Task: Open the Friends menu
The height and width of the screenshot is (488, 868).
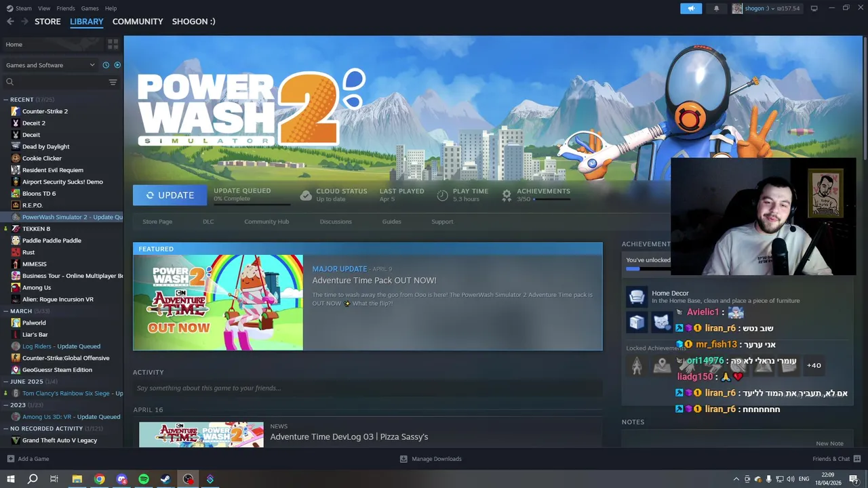Action: point(66,8)
